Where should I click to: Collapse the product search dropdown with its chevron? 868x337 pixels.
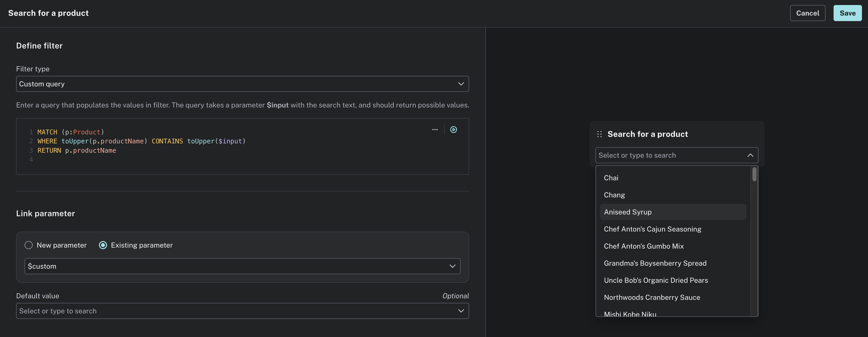[x=750, y=155]
